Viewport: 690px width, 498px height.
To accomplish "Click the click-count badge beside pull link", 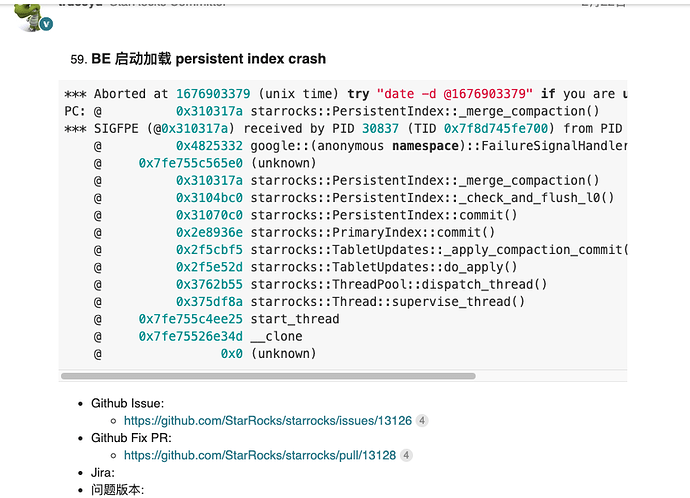I will (x=406, y=455).
